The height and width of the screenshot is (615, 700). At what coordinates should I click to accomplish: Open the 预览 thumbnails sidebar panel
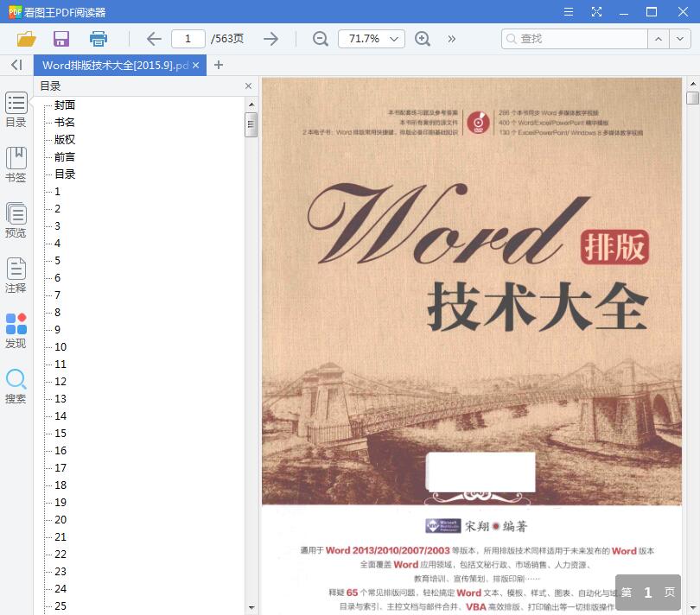16,220
